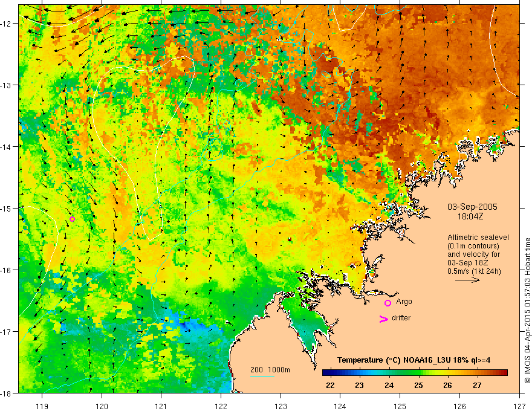Click the longitude axis label '124'
The width and height of the screenshot is (532, 411).
pyautogui.click(x=340, y=406)
